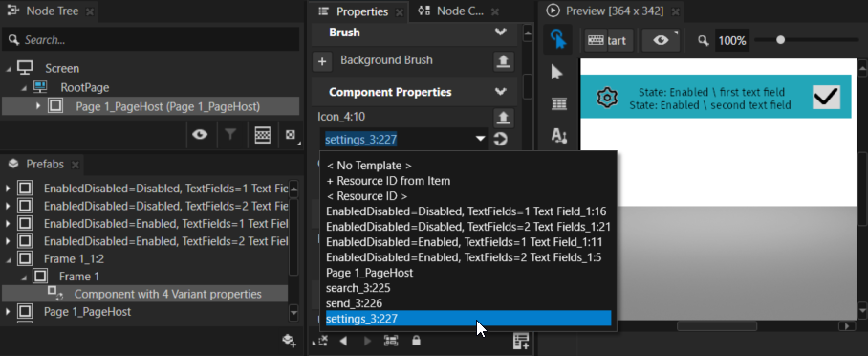Image resolution: width=868 pixels, height=356 pixels.
Task: Click the back arrow in Properties bottom bar
Action: [x=343, y=341]
